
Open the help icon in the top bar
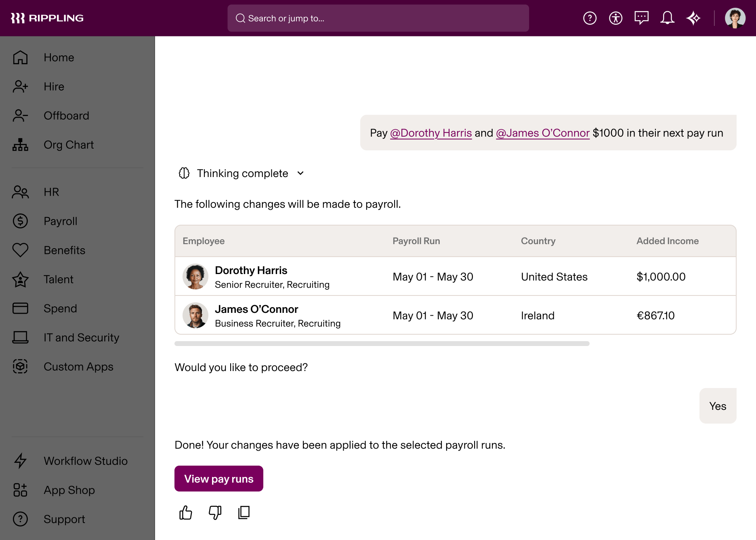(590, 18)
